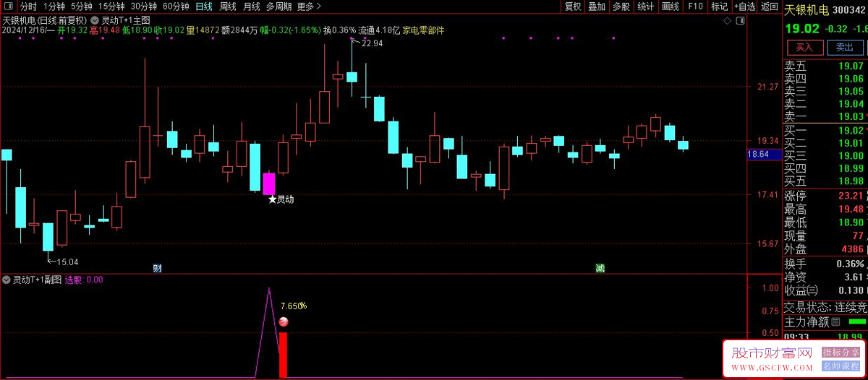This screenshot has height=380, width=868.
Task: Click the 买四 price 18.99
Action: point(851,168)
